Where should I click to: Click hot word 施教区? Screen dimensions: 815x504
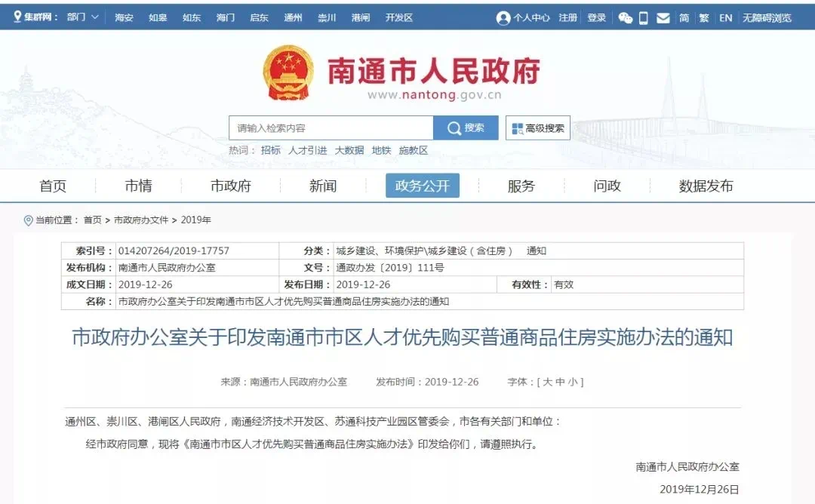coord(414,150)
